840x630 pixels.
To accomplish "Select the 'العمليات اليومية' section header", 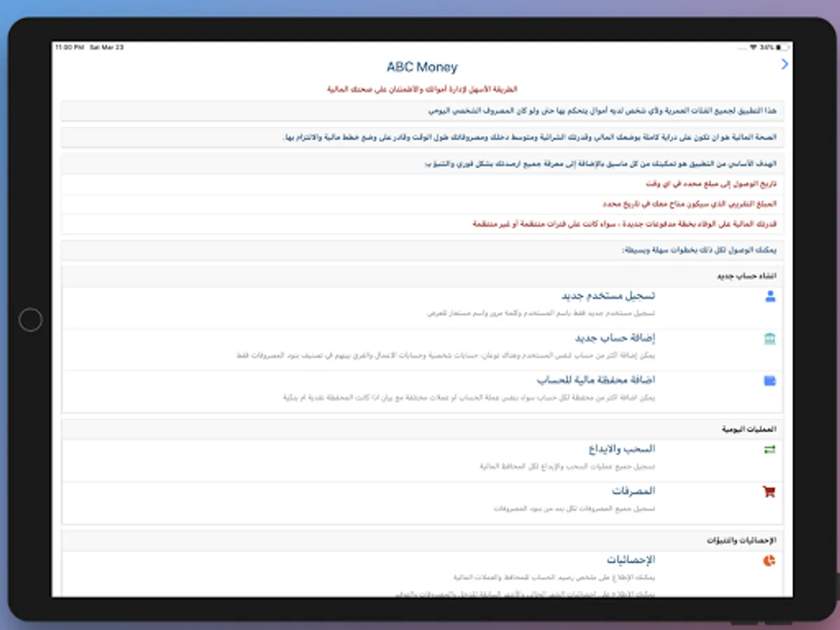I will (x=749, y=428).
